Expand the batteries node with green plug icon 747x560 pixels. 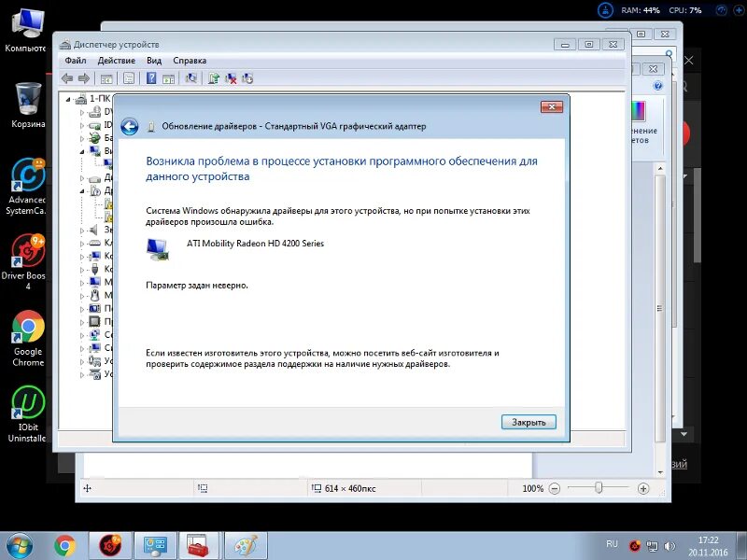(81, 139)
